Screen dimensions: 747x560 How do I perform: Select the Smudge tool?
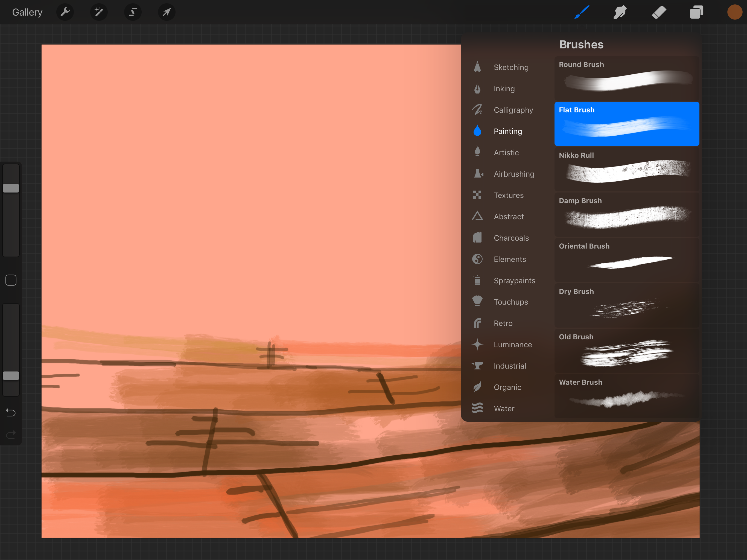pos(620,13)
